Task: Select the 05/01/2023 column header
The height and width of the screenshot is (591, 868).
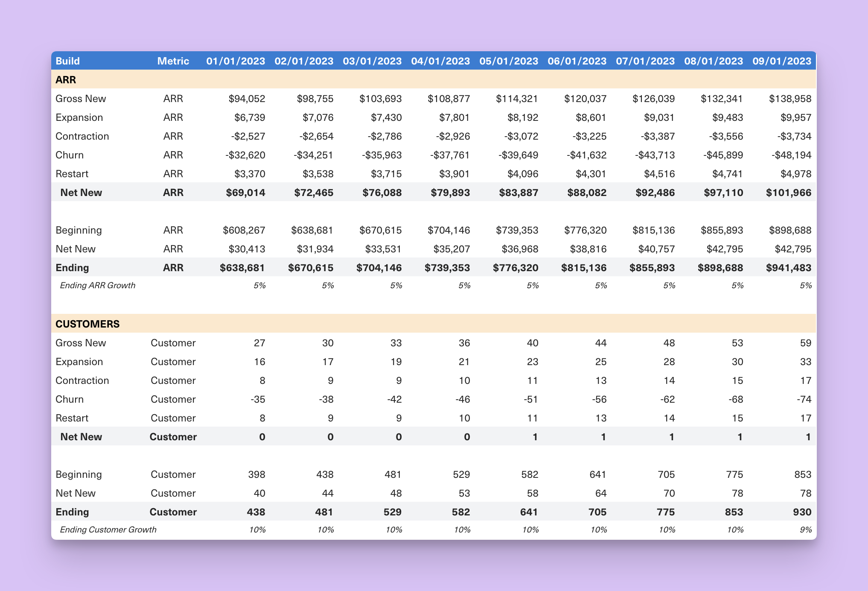Action: tap(508, 61)
